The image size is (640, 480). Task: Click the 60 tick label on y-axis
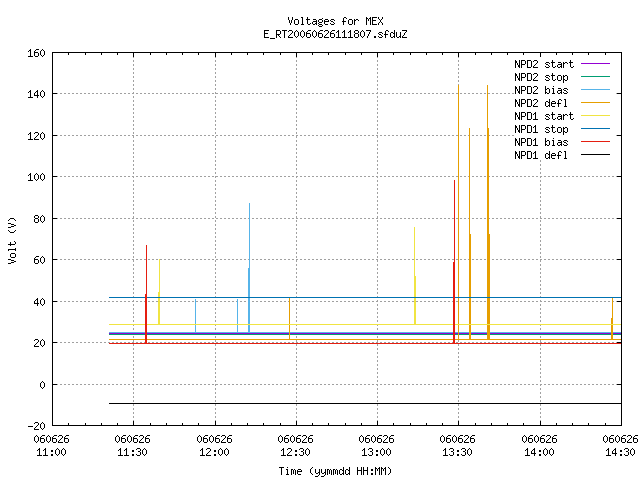(x=39, y=260)
